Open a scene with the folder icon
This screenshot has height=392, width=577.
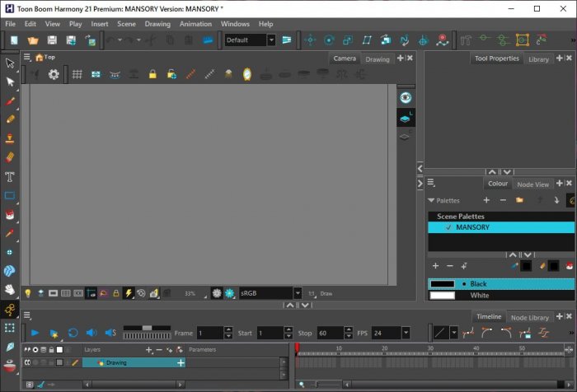(x=33, y=40)
